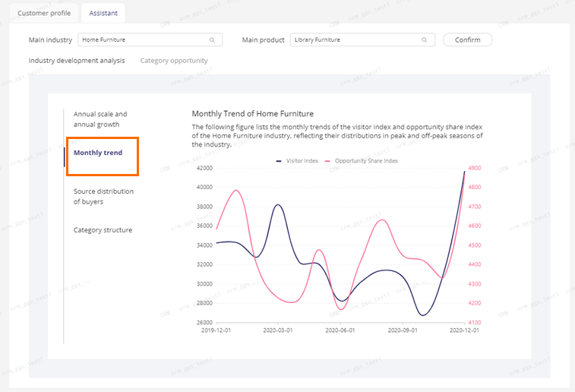Switch to Category opportunity view
Image resolution: width=575 pixels, height=392 pixels.
pyautogui.click(x=174, y=60)
